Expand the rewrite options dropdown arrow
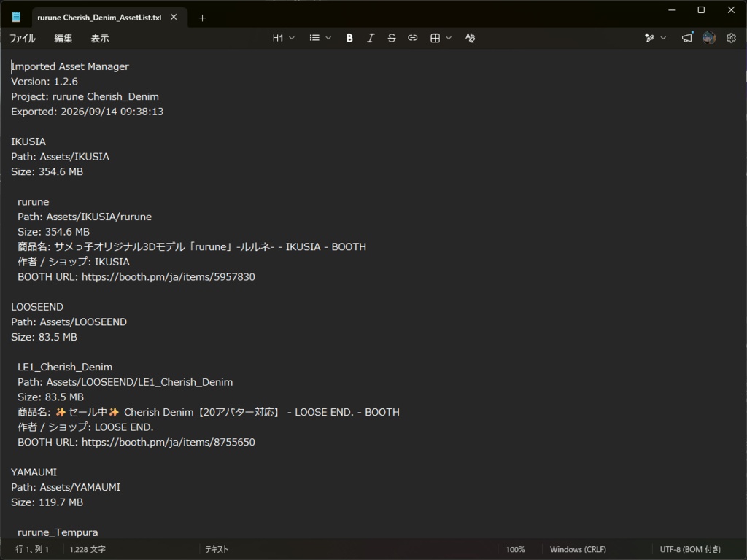Viewport: 747px width, 560px height. [663, 38]
